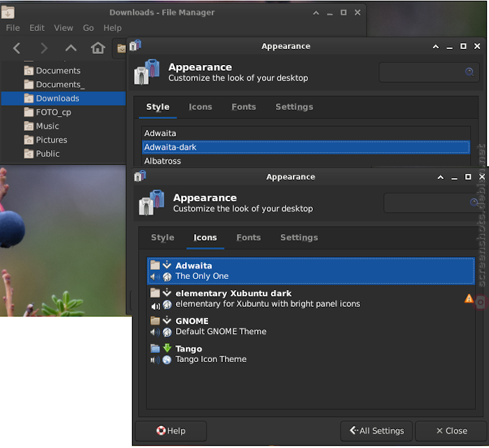Open View menu in File Manager
The height and width of the screenshot is (448, 489).
click(x=64, y=28)
